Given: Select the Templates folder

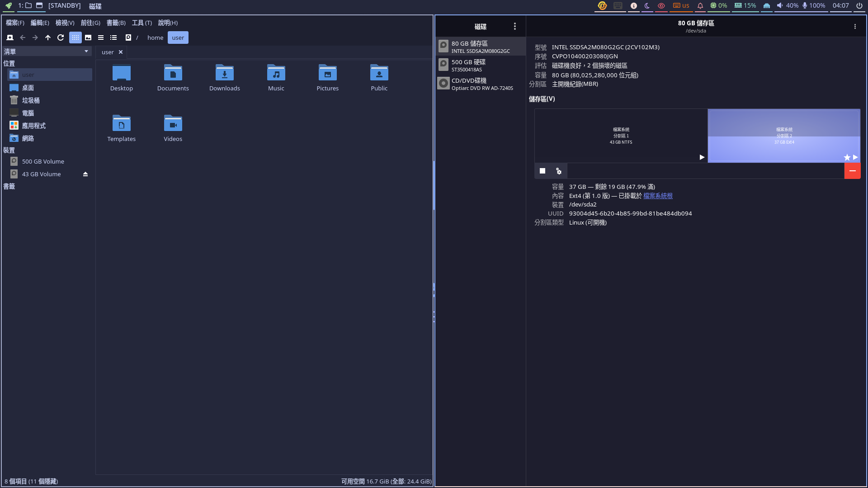Looking at the screenshot, I should click(122, 128).
